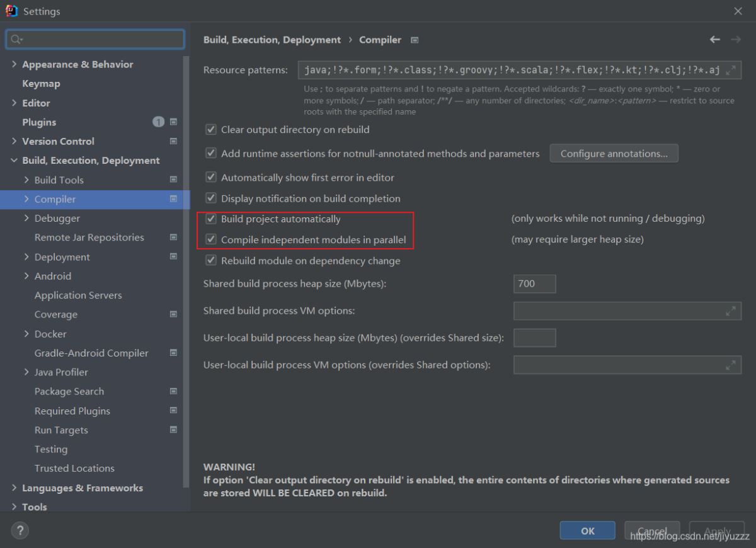Click the project settings icon next to Plugins
The image size is (756, 548).
[173, 122]
